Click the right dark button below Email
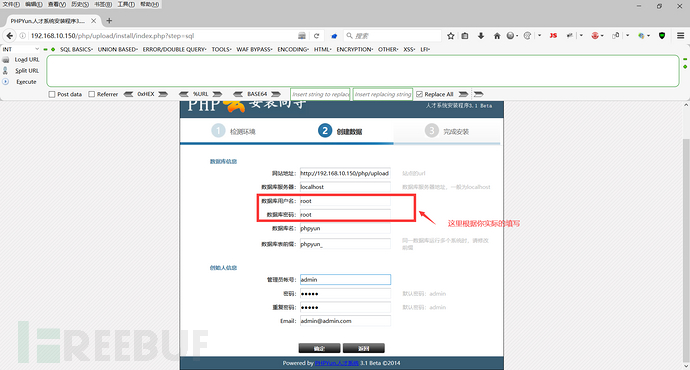This screenshot has width=690, height=370. coord(363,348)
